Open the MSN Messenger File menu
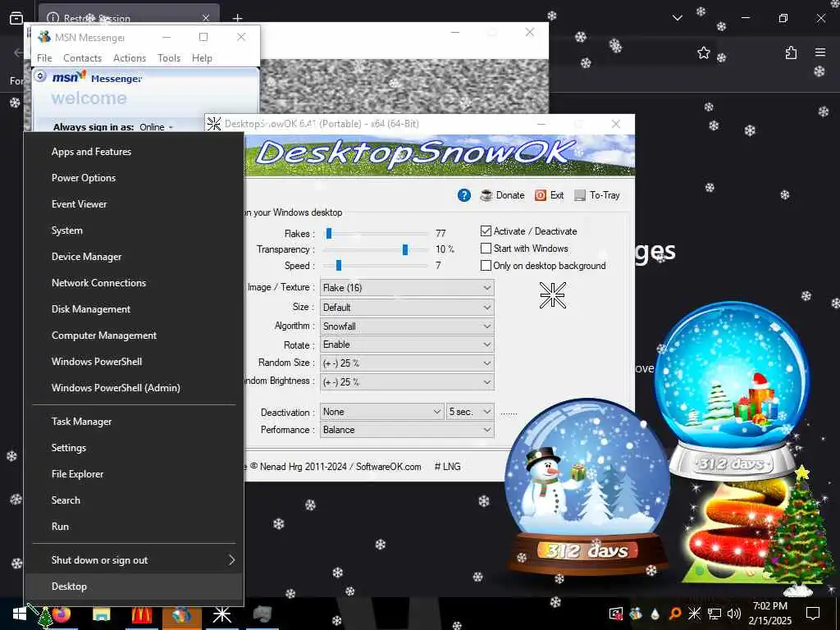 (44, 58)
